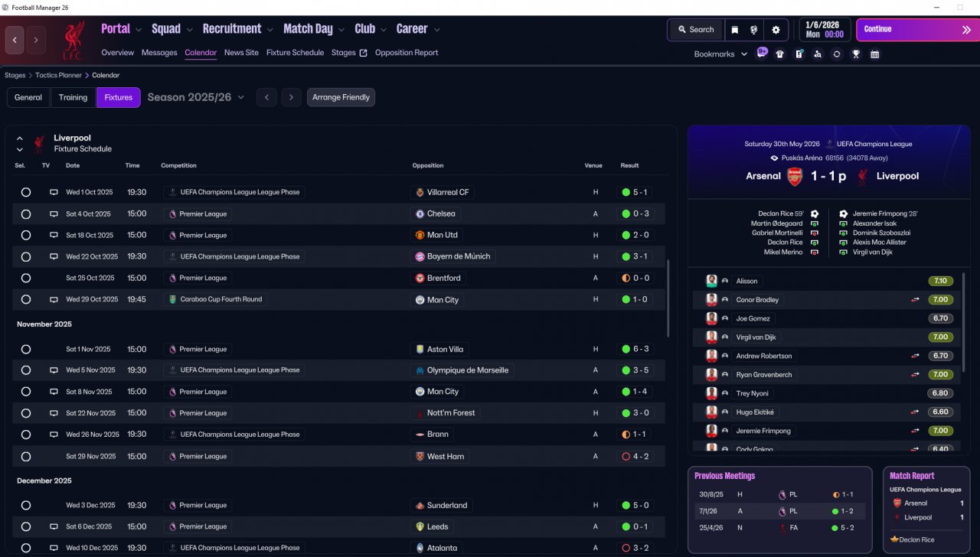Expand the Match Day menu dropdown arrow

click(x=341, y=30)
